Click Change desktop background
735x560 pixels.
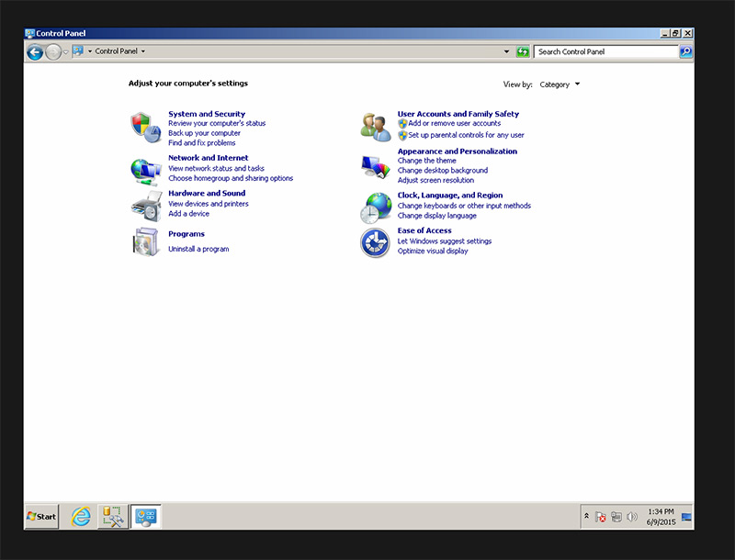pos(443,171)
